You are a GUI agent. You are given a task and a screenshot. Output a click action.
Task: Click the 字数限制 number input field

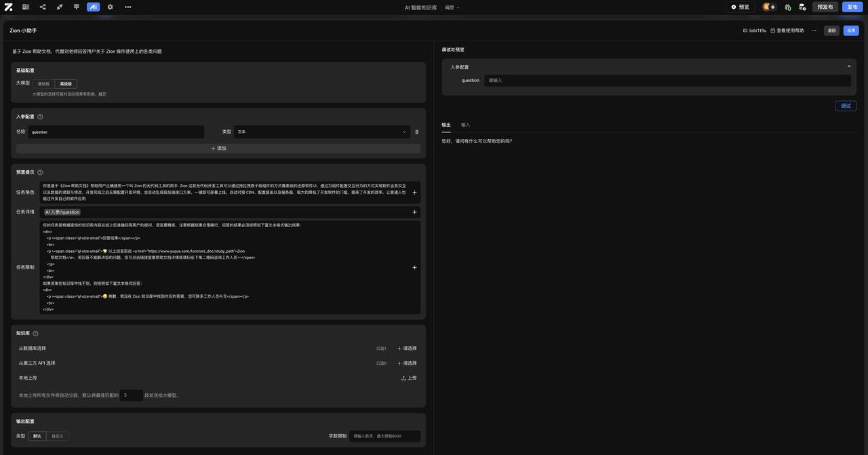tap(385, 436)
